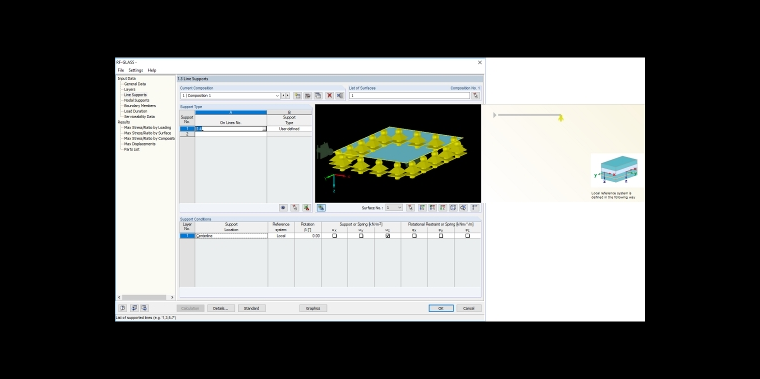Select Load Duration in the navigator tree
The width and height of the screenshot is (760, 379).
click(135, 111)
